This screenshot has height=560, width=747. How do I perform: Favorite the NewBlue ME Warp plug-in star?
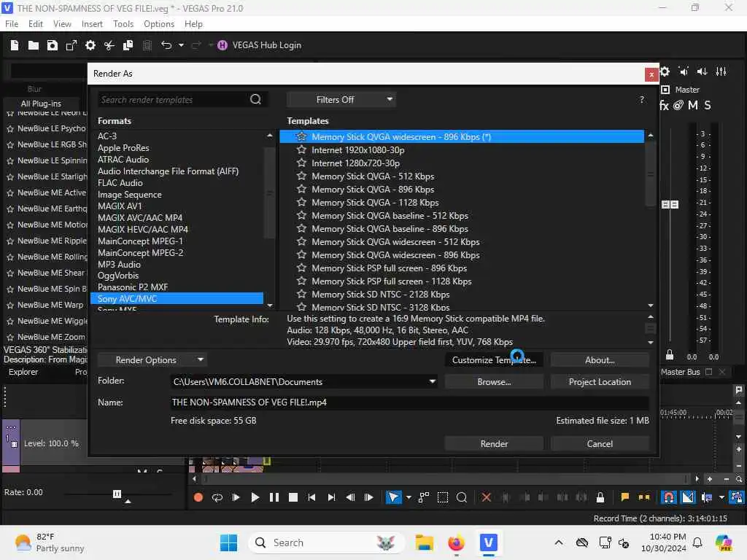(10, 305)
